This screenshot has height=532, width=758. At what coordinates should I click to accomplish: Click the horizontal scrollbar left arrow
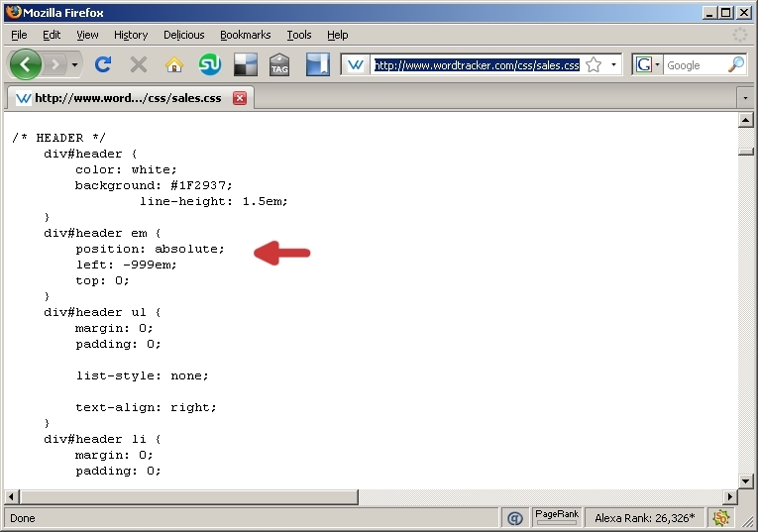(x=11, y=496)
